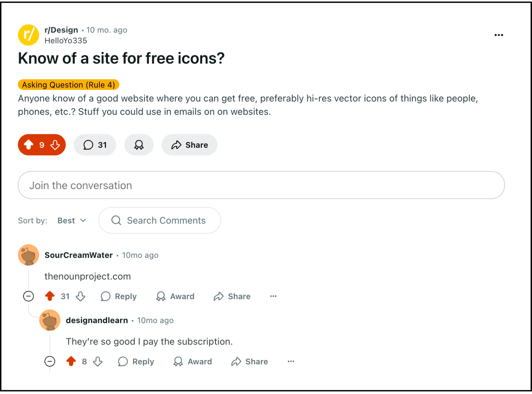Open the Sort by Best dropdown
The image size is (532, 394).
[72, 221]
